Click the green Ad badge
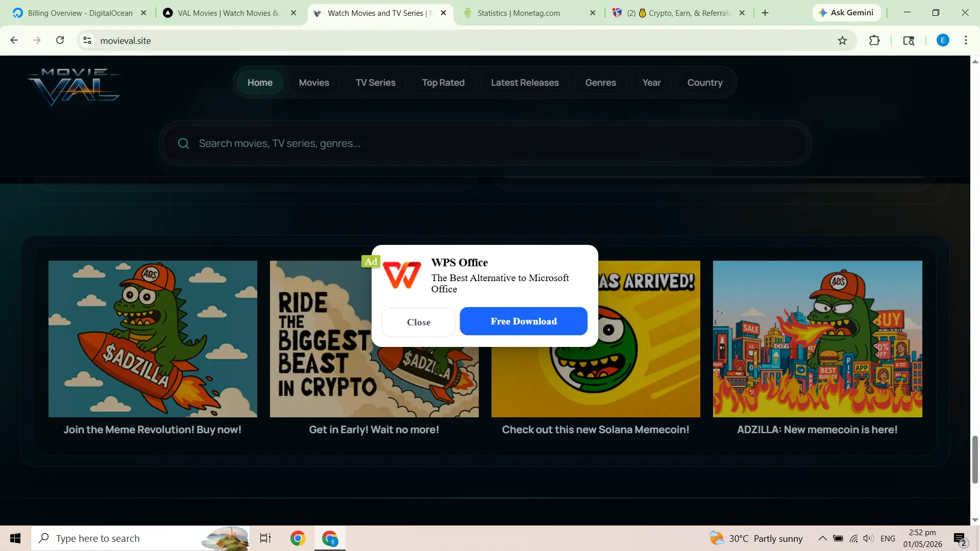 point(371,261)
